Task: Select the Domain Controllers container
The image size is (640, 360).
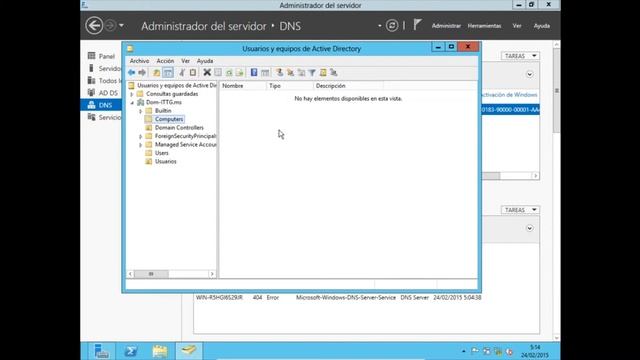Action: 179,128
